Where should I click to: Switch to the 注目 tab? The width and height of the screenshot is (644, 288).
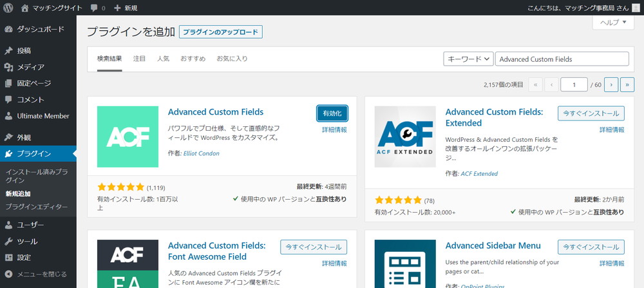[x=139, y=59]
